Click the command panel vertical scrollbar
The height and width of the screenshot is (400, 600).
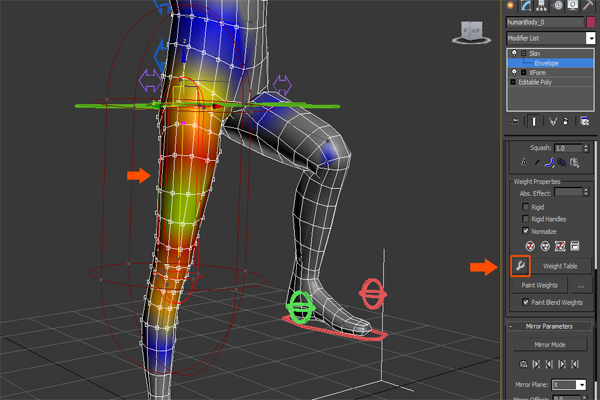(x=597, y=268)
